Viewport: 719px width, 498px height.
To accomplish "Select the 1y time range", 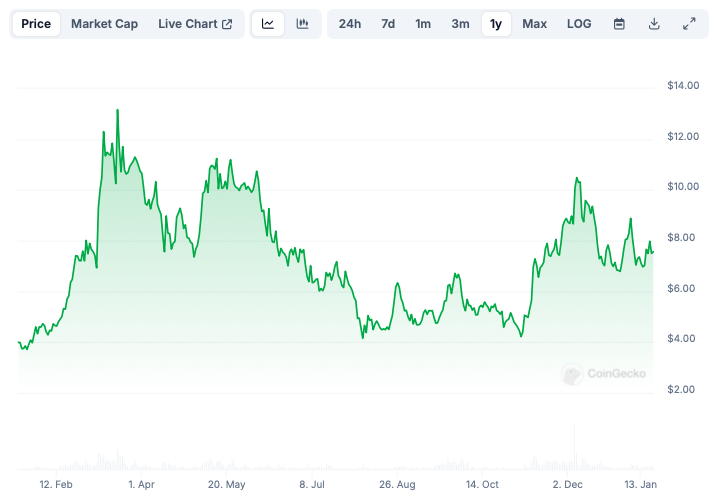I will tap(496, 24).
